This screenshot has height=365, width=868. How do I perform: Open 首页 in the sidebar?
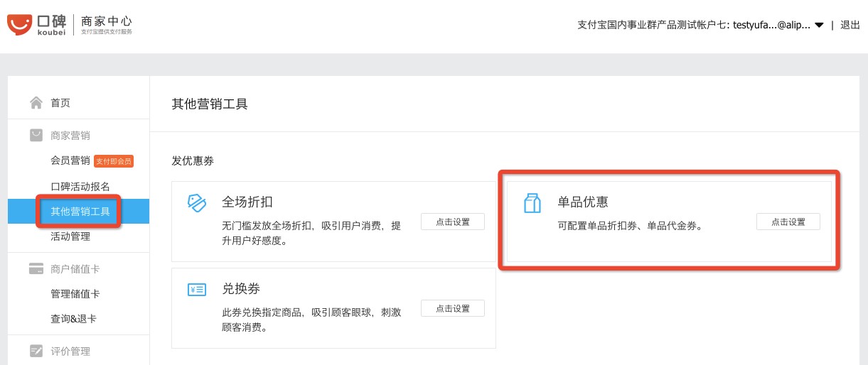pos(60,103)
